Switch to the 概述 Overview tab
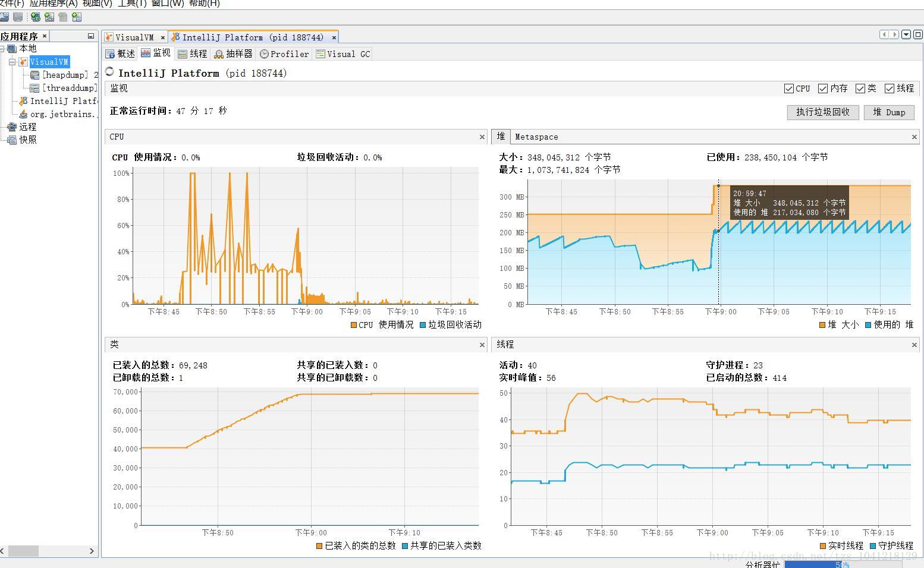This screenshot has height=568, width=924. click(x=121, y=54)
